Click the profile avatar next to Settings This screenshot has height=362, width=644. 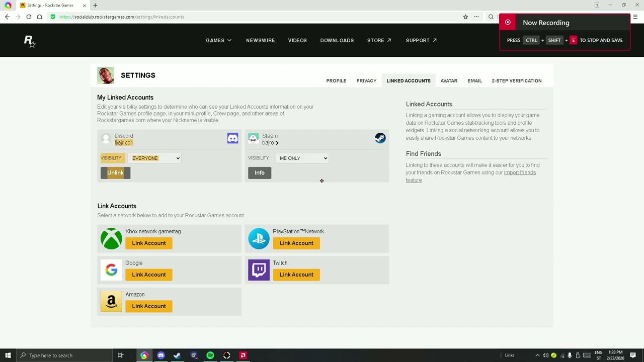click(106, 75)
